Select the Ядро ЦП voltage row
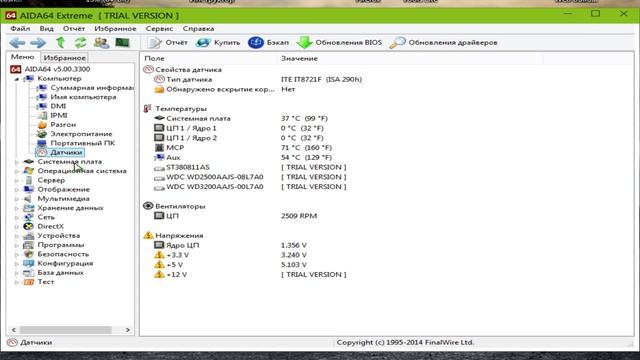 230,245
